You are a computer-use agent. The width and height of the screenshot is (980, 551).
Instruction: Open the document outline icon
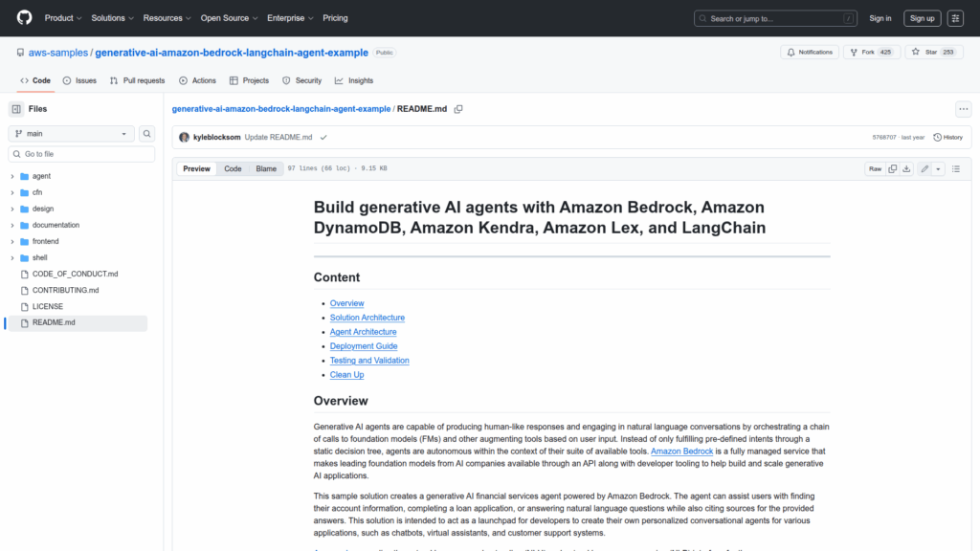tap(956, 168)
